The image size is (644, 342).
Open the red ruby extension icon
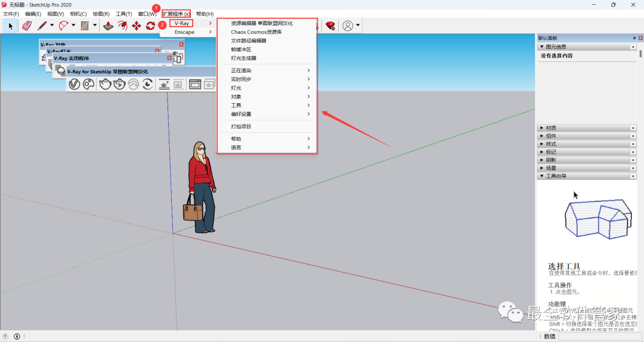tap(330, 26)
